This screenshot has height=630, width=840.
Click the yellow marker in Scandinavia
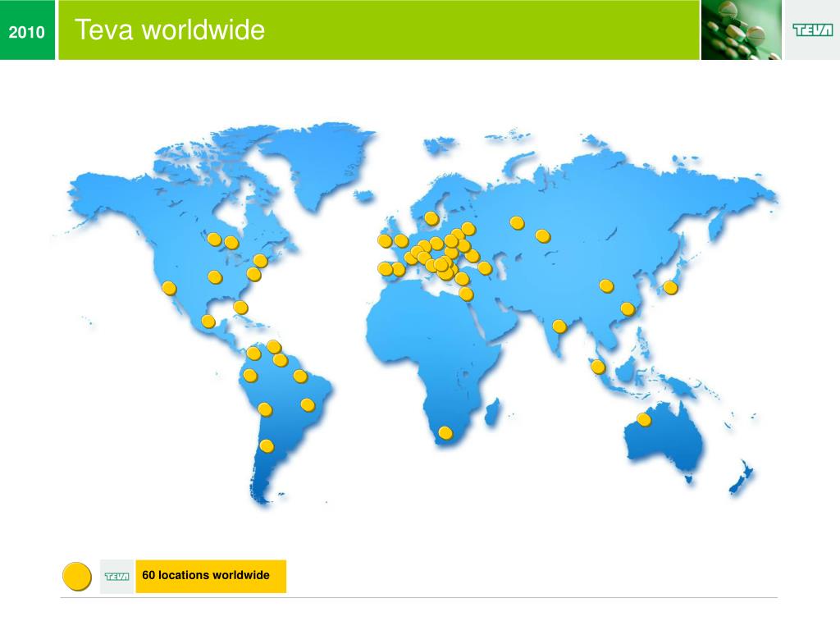pos(431,218)
